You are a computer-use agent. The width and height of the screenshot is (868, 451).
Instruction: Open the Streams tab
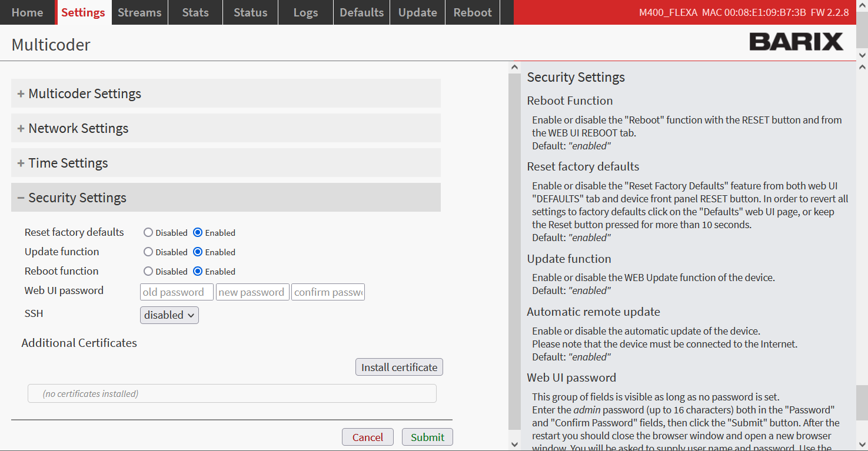tap(140, 12)
